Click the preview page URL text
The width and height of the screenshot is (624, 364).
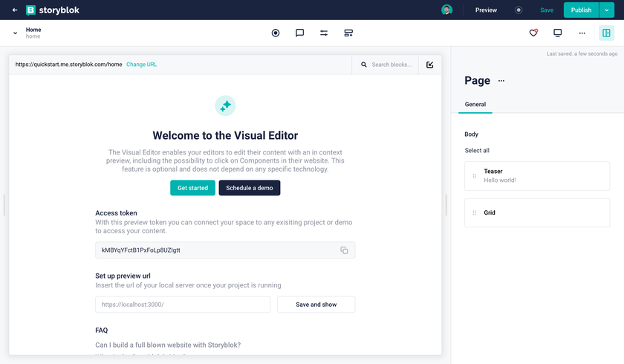(69, 65)
